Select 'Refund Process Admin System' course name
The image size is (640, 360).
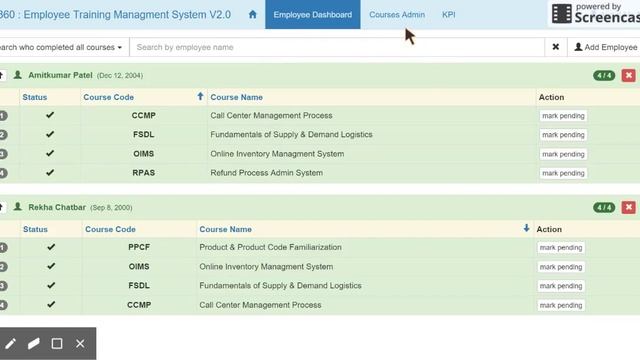click(x=267, y=173)
